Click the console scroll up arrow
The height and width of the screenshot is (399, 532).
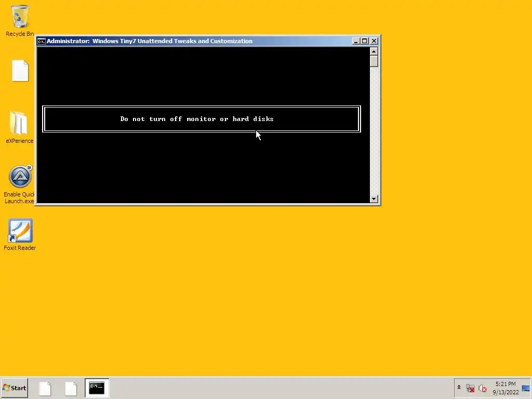374,51
